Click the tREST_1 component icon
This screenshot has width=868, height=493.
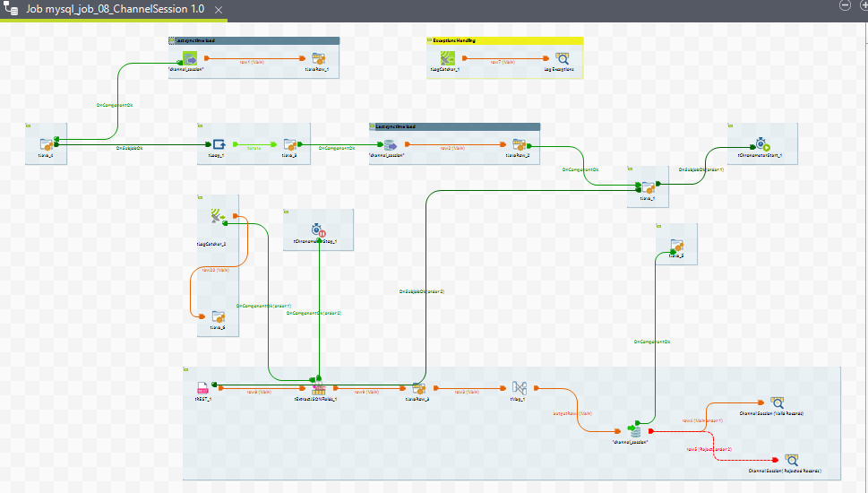(202, 387)
